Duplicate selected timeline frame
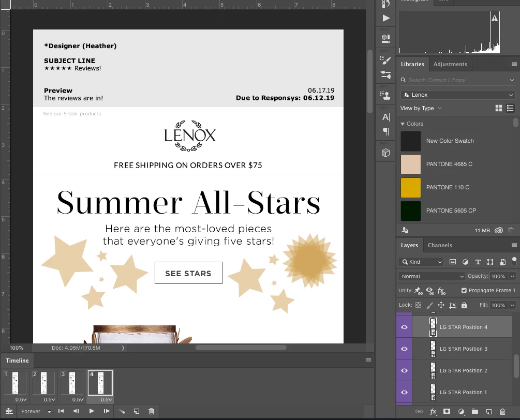 click(137, 411)
